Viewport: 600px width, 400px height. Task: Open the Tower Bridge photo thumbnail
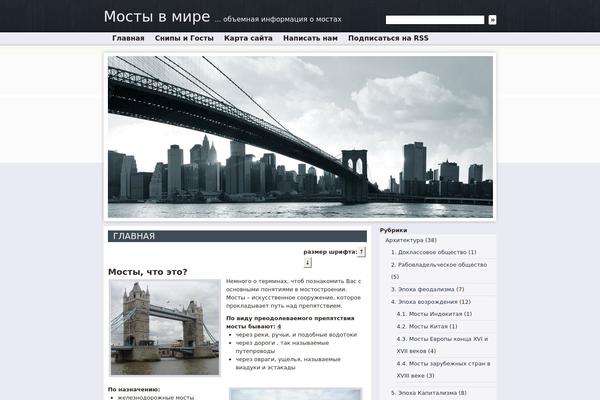coord(165,328)
